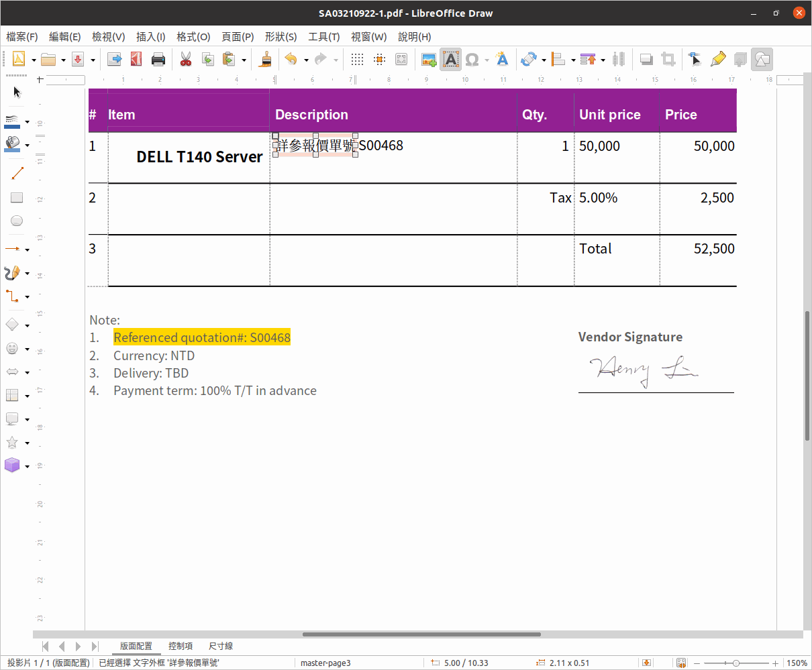Open the Transformations dropdown arrow
Viewport: 812px width, 670px height.
pos(543,60)
